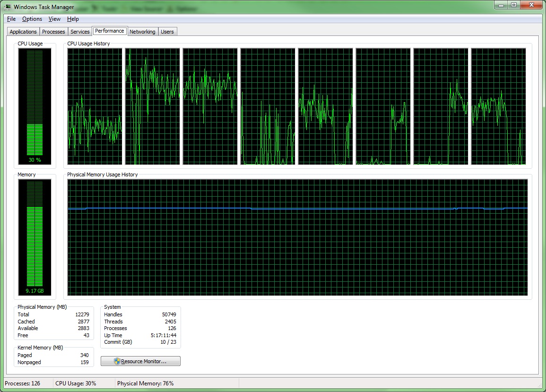This screenshot has height=392, width=546.
Task: Click the Nonpaged kernel memory value 159
Action: [x=85, y=362]
